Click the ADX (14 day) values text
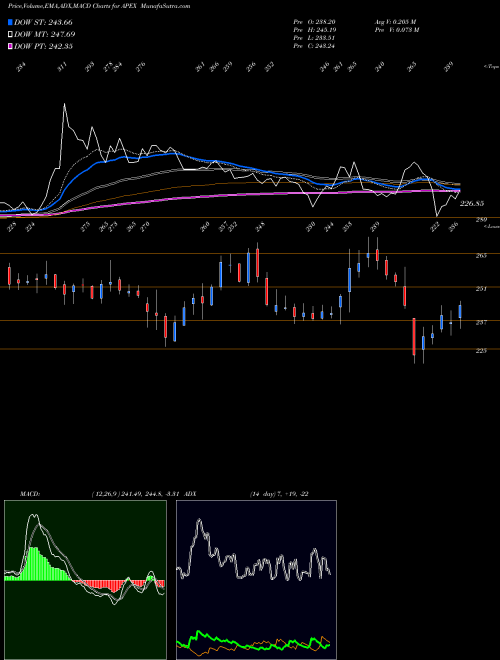This screenshot has height=660, width=500. click(279, 494)
